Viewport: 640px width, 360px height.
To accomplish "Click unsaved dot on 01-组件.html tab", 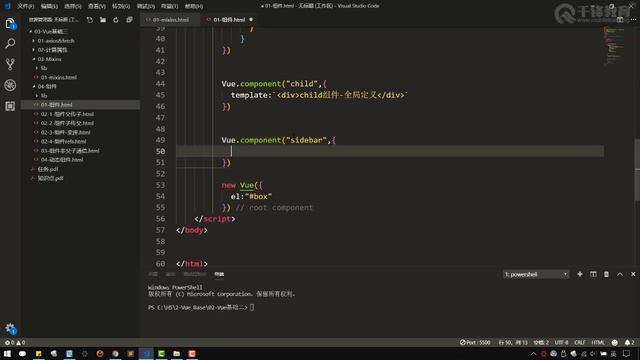I will pyautogui.click(x=251, y=20).
